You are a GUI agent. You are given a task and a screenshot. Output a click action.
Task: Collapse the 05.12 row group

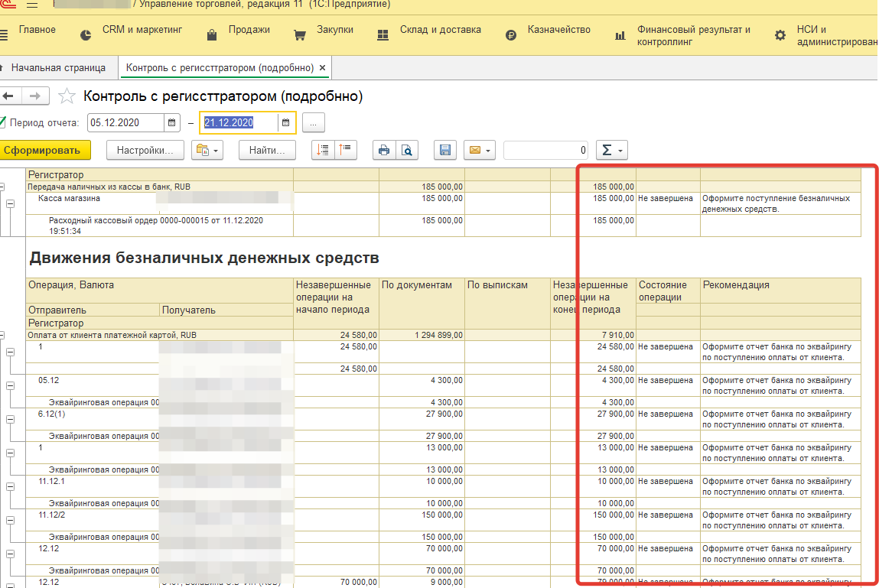[11, 385]
